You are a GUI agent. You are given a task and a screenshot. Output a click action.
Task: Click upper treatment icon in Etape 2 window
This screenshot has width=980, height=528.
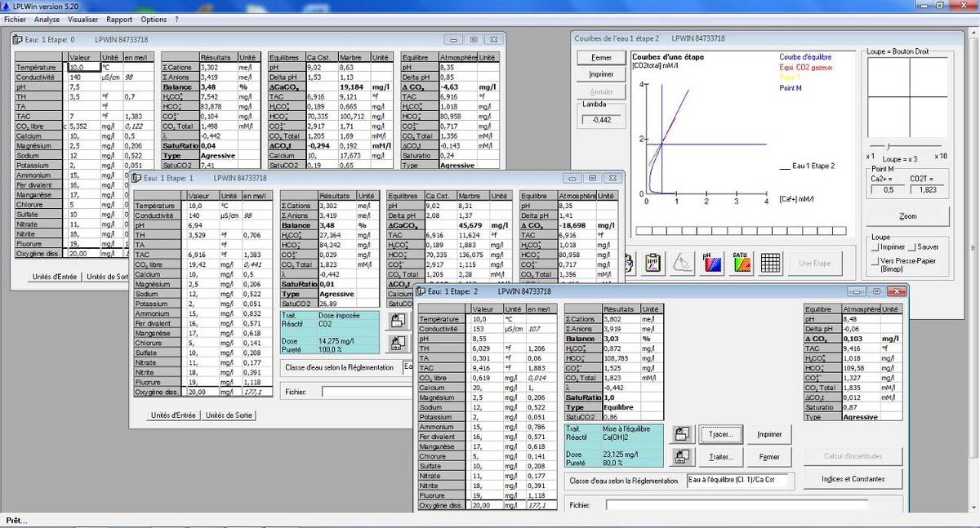tap(683, 434)
